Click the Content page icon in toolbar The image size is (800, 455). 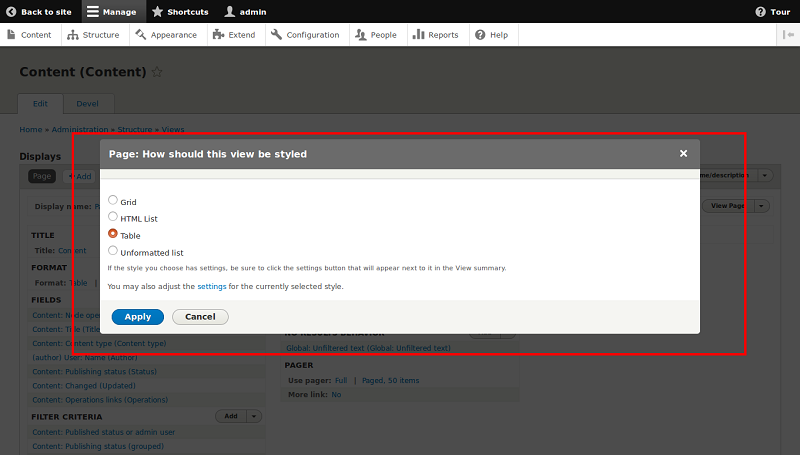11,35
